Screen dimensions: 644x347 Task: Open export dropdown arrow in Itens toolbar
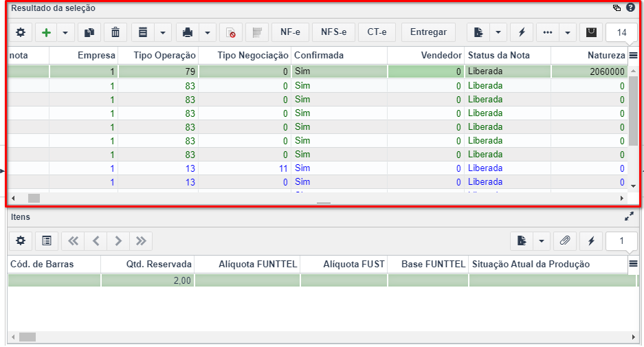[542, 241]
